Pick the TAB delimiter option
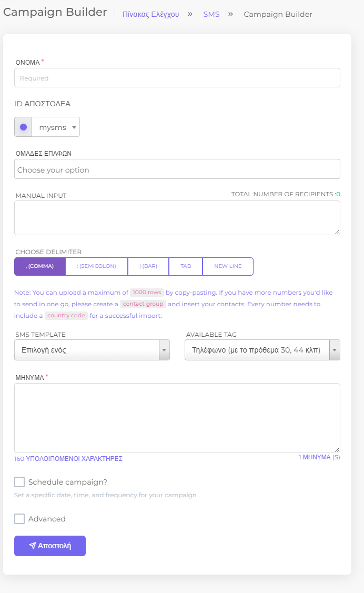Screen dimensions: 364x593 coord(186,266)
